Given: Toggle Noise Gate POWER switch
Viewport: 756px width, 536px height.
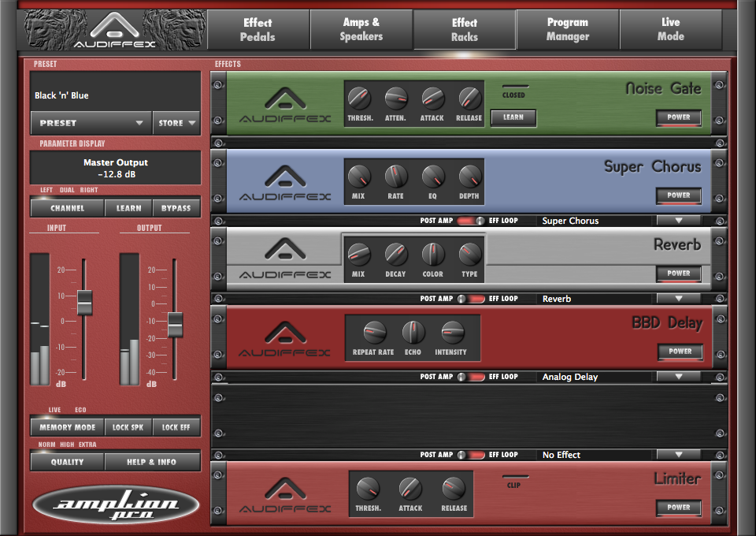Looking at the screenshot, I should [x=678, y=117].
